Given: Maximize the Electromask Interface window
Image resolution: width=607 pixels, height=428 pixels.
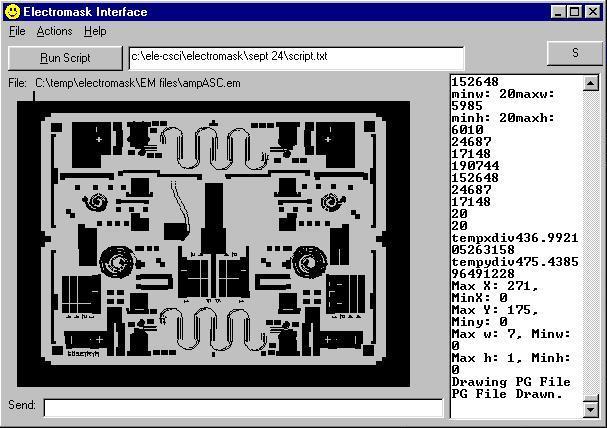Looking at the screenshot, I should (575, 12).
